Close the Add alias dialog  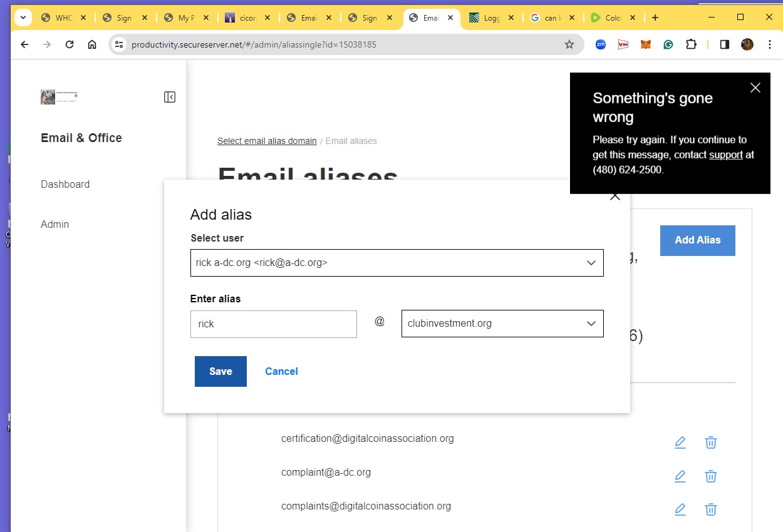tap(615, 197)
